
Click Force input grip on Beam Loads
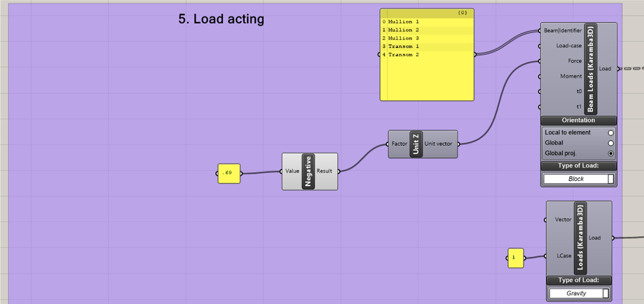(x=540, y=61)
